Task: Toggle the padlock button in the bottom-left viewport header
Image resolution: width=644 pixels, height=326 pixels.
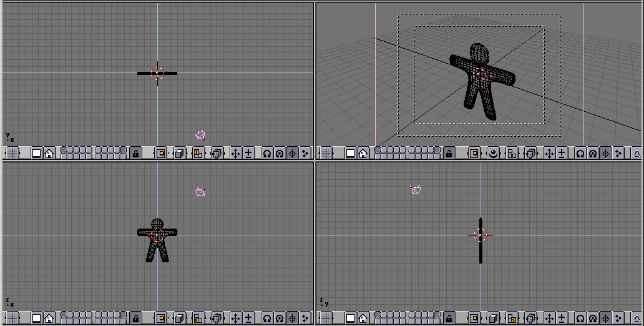Action: (135, 319)
